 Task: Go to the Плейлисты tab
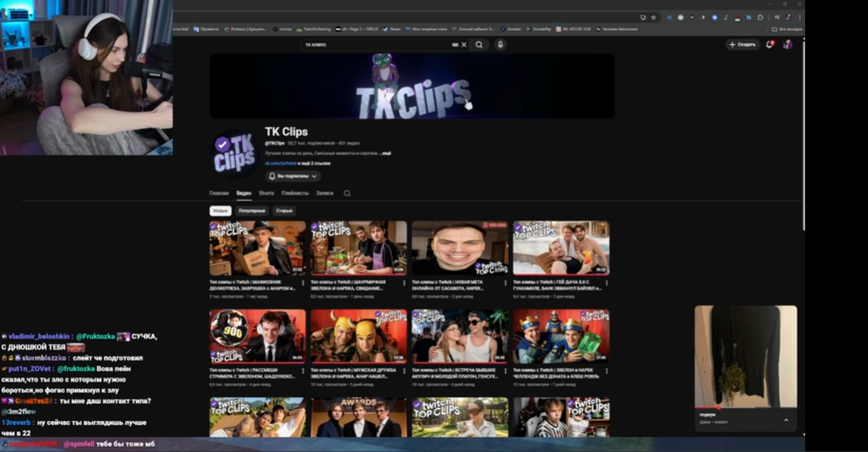(295, 193)
